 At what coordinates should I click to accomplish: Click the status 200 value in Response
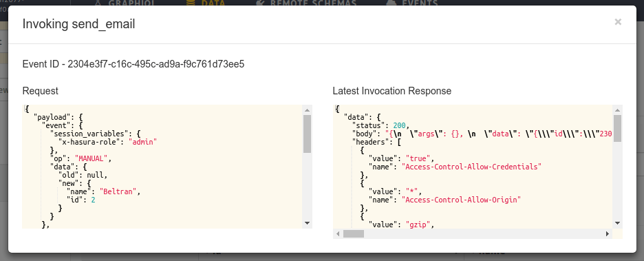click(399, 125)
